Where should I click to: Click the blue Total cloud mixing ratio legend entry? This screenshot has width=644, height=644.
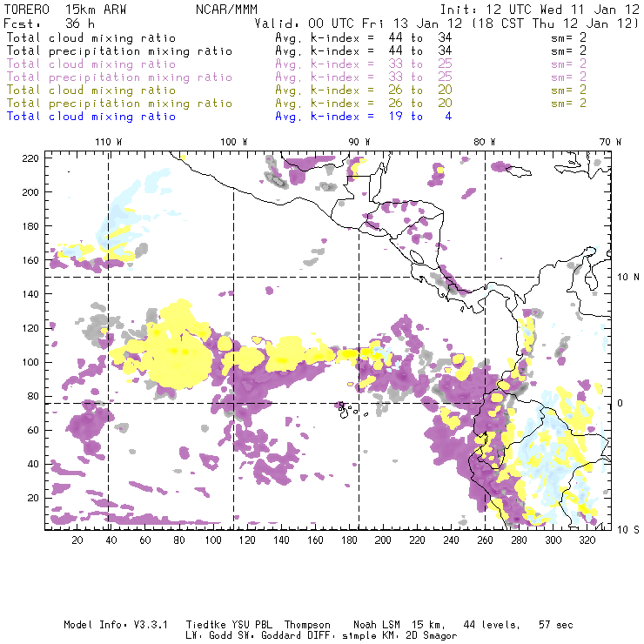point(91,116)
